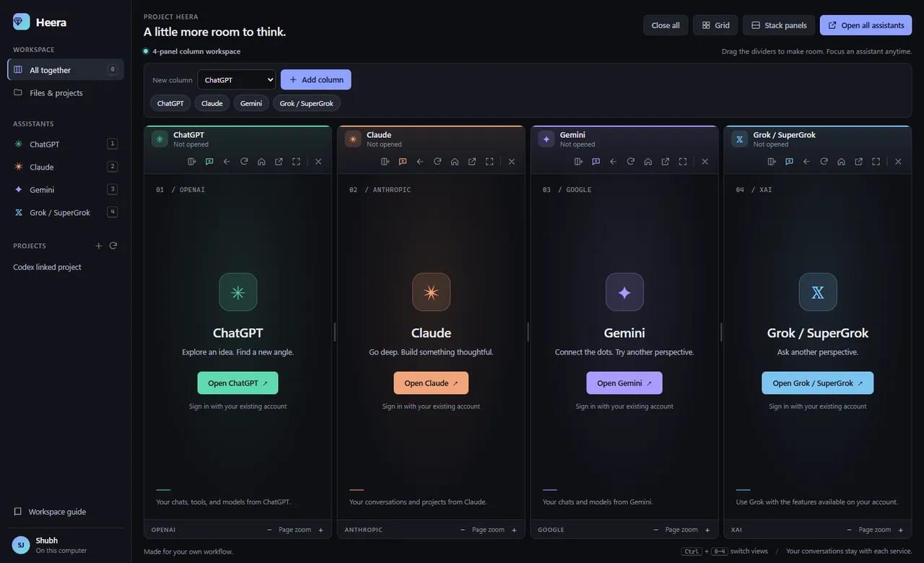Select Grok / SuperGrok in the Assistants sidebar
The width and height of the screenshot is (924, 563).
tap(66, 212)
